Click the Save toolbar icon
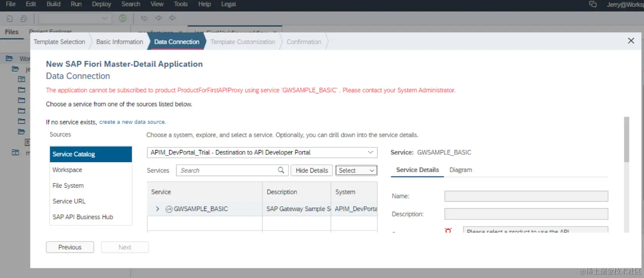The width and height of the screenshot is (644, 278). click(10, 18)
